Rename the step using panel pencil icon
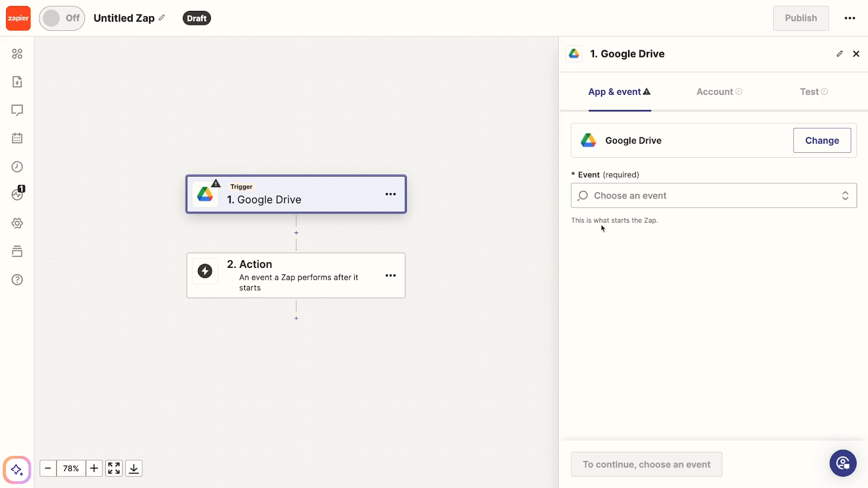The height and width of the screenshot is (488, 868). pos(840,54)
